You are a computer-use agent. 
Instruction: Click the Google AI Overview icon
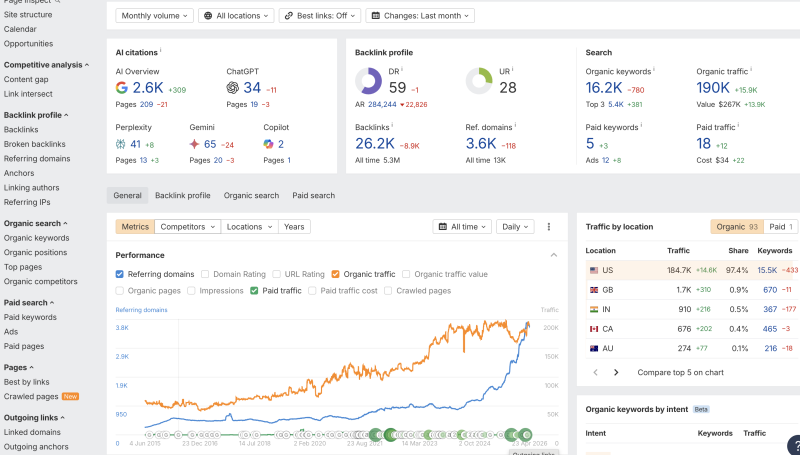coord(121,88)
